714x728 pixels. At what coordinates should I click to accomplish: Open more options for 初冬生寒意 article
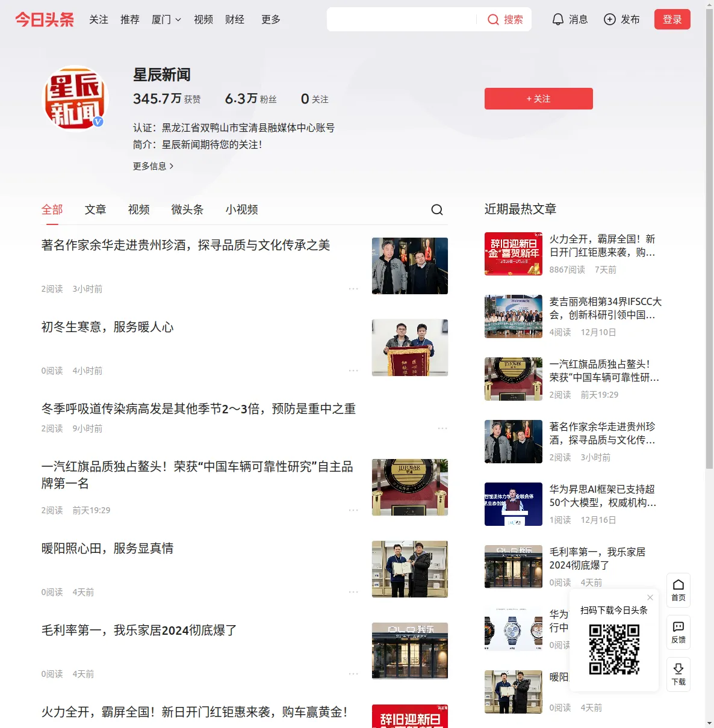353,371
